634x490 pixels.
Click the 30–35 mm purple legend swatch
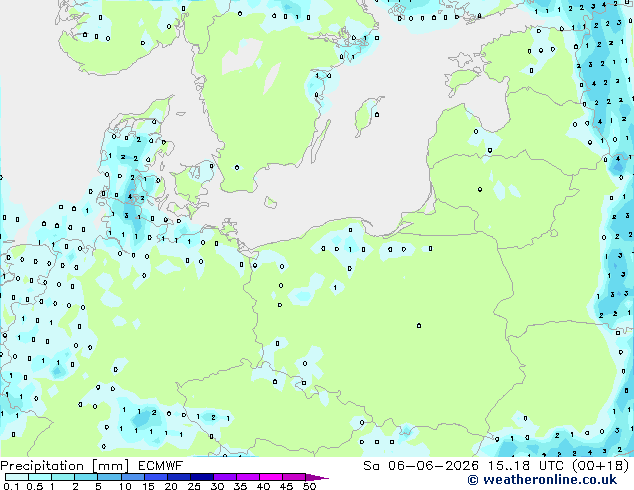tap(225, 477)
